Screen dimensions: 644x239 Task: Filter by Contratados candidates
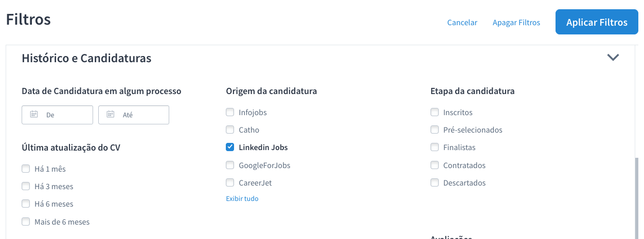435,166
